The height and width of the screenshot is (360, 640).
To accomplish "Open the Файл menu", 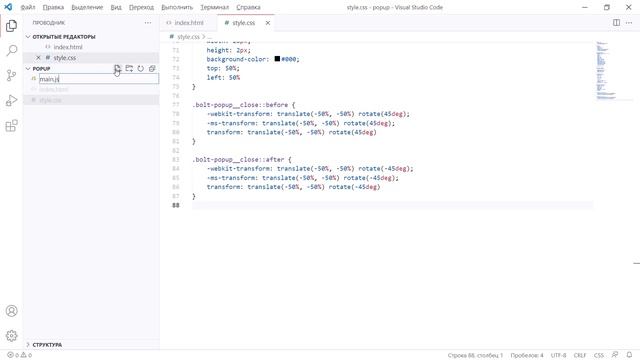I will [x=28, y=7].
